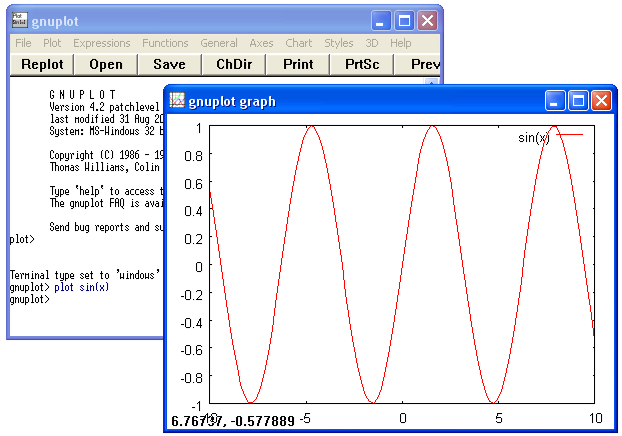This screenshot has width=622, height=436.
Task: Click the console scrollbar up arrow
Action: tap(431, 82)
